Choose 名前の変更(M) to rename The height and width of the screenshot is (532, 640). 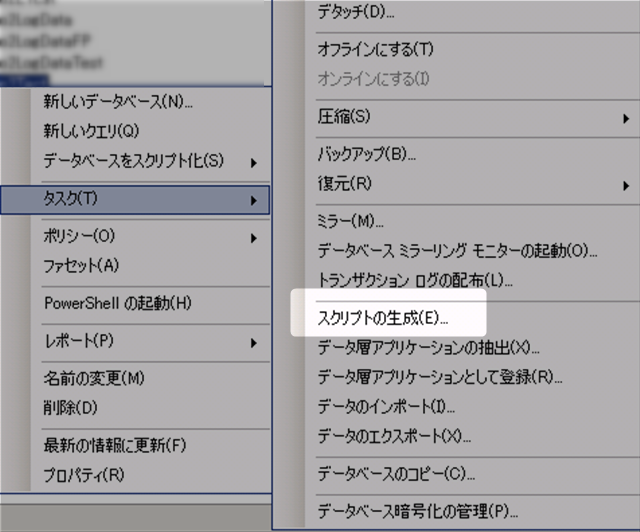click(x=94, y=378)
